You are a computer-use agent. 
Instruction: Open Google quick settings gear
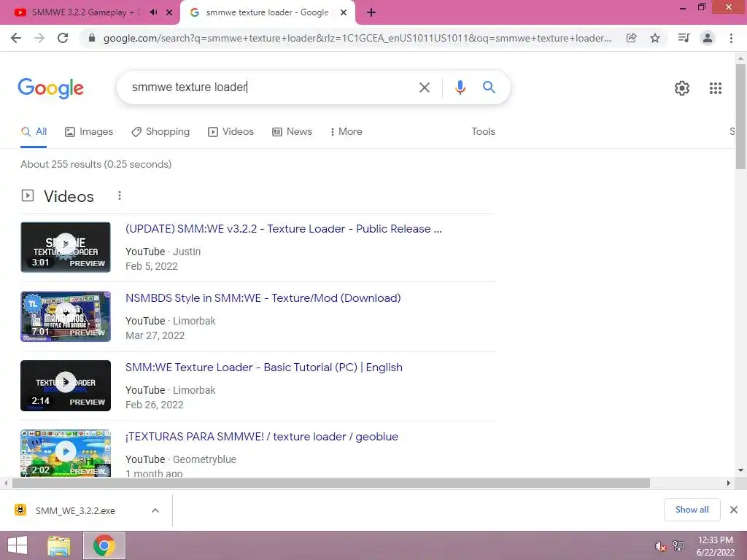(x=682, y=88)
